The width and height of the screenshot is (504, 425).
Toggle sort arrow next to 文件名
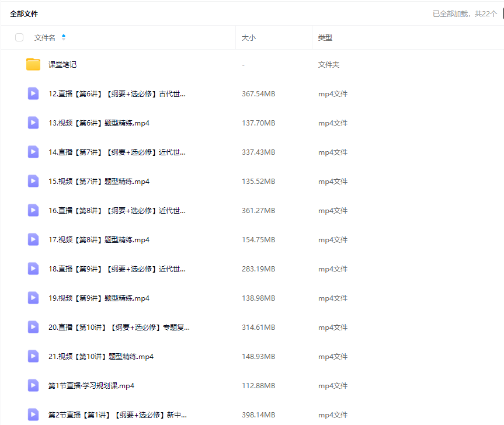tap(64, 37)
